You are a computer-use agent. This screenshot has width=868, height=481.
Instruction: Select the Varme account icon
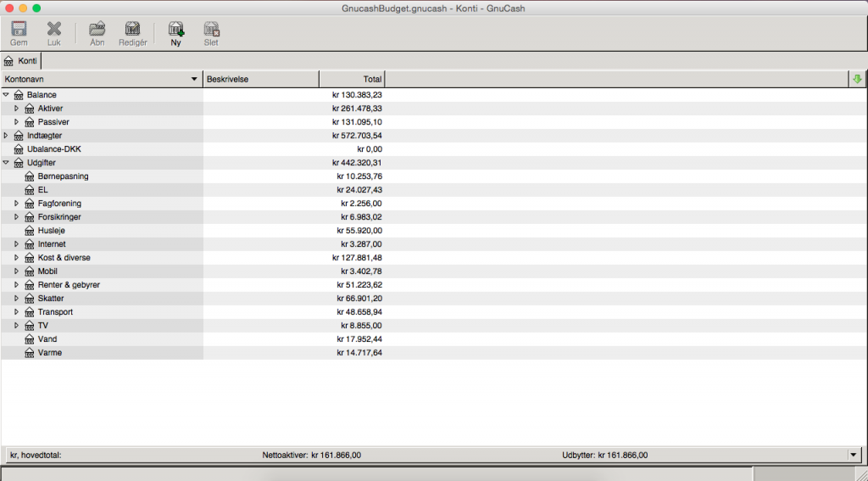tap(30, 353)
